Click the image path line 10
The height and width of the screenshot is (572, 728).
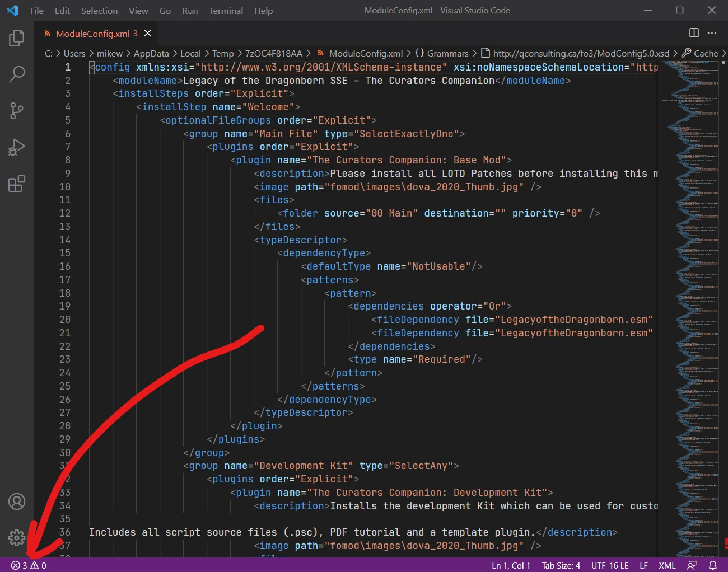click(x=398, y=187)
